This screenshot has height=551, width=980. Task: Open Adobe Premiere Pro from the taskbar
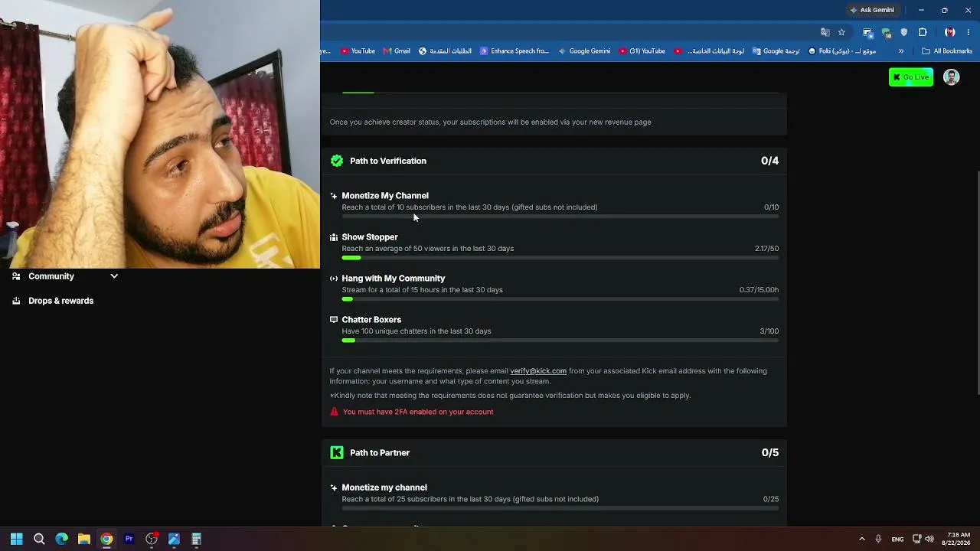pos(129,539)
